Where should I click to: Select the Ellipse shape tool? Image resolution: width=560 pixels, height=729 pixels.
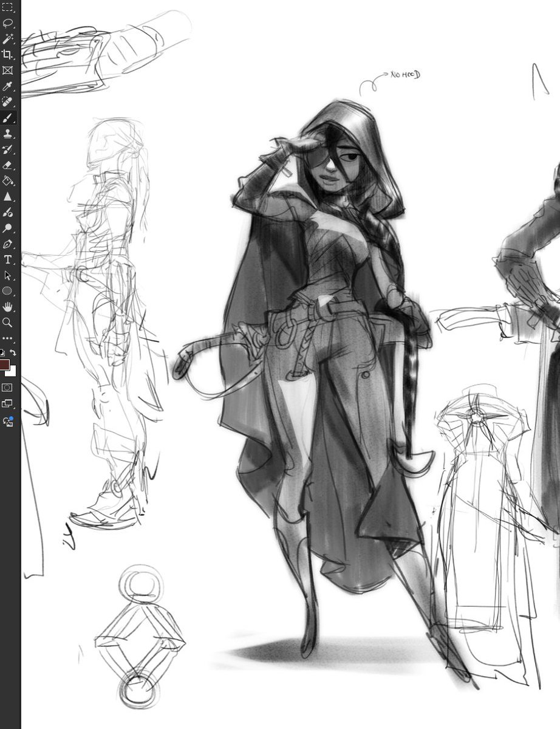[x=8, y=292]
